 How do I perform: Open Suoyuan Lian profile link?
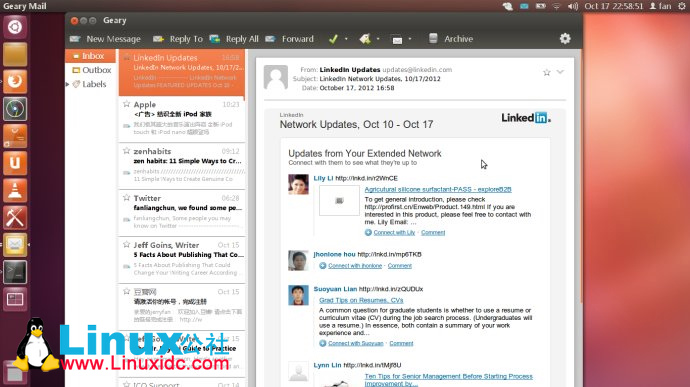335,289
